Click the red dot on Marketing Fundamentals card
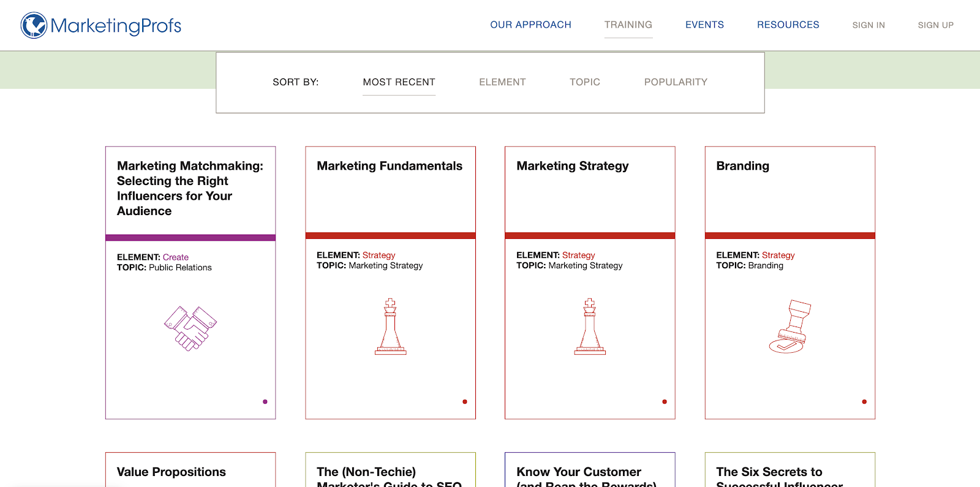Screen dimensions: 980x487 pyautogui.click(x=465, y=402)
